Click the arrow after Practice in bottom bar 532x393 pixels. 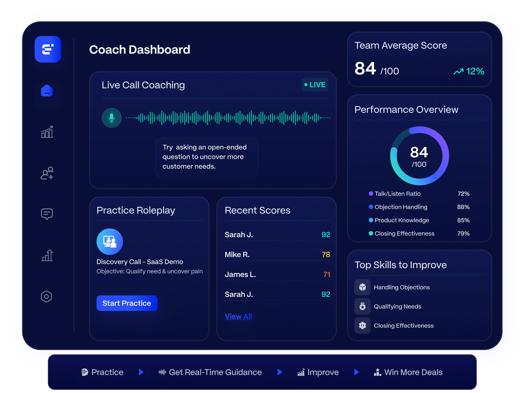click(141, 372)
